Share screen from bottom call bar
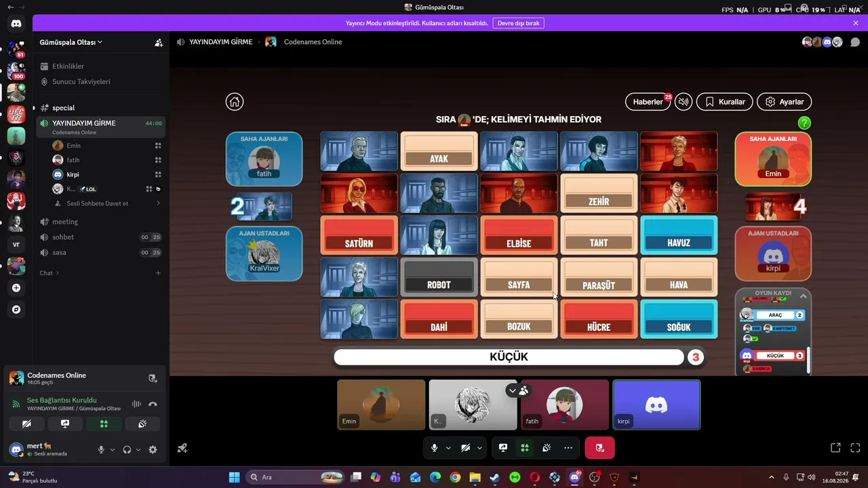 (x=503, y=448)
